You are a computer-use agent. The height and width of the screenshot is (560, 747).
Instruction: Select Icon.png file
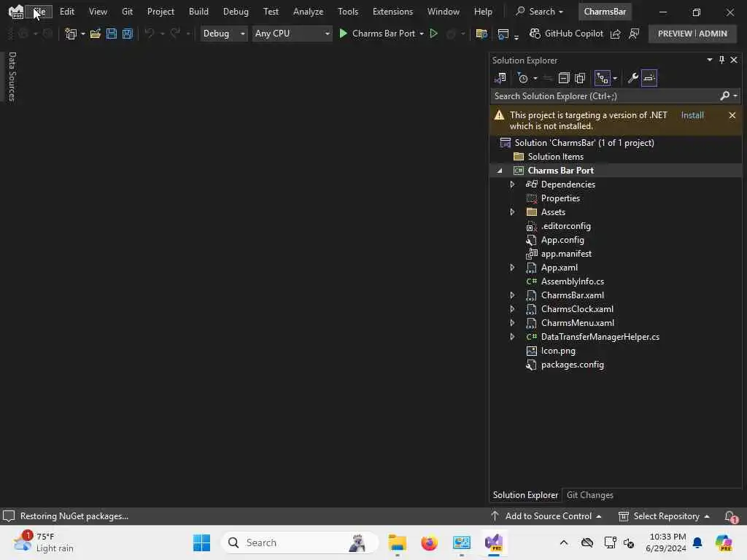(x=558, y=351)
